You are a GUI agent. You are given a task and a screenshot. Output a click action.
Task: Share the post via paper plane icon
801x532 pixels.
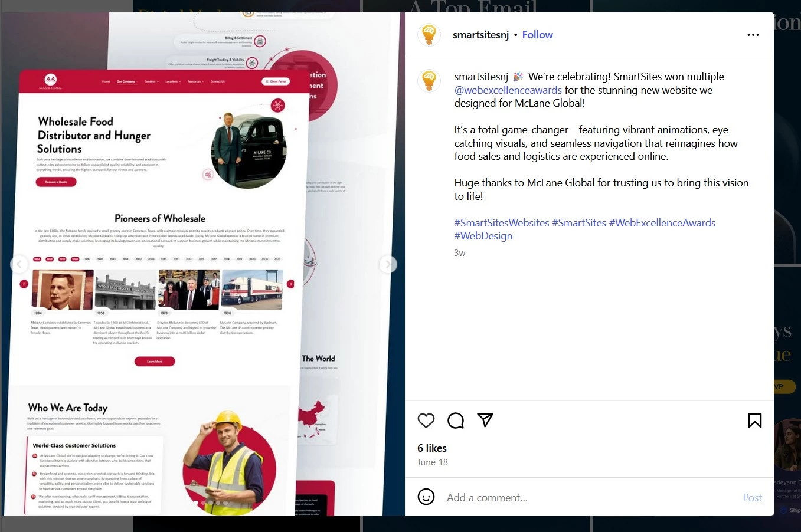tap(485, 420)
